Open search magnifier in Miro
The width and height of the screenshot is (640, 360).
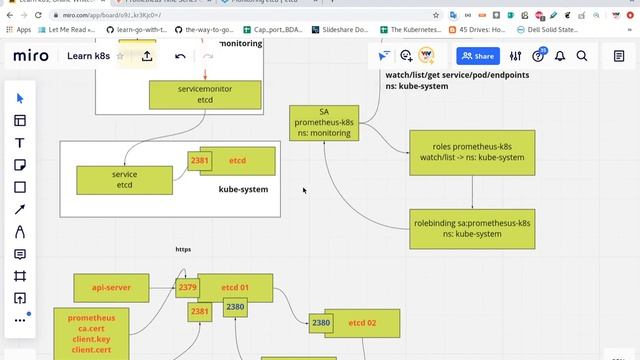point(582,56)
